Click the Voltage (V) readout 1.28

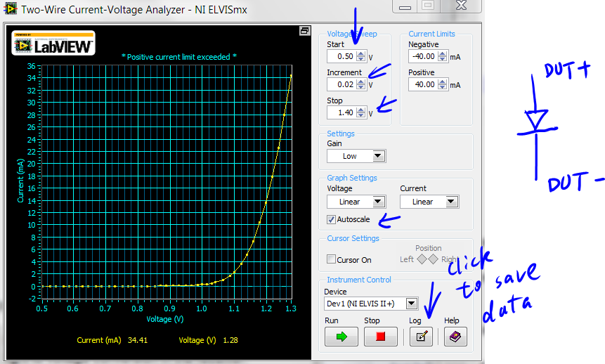coord(230,340)
